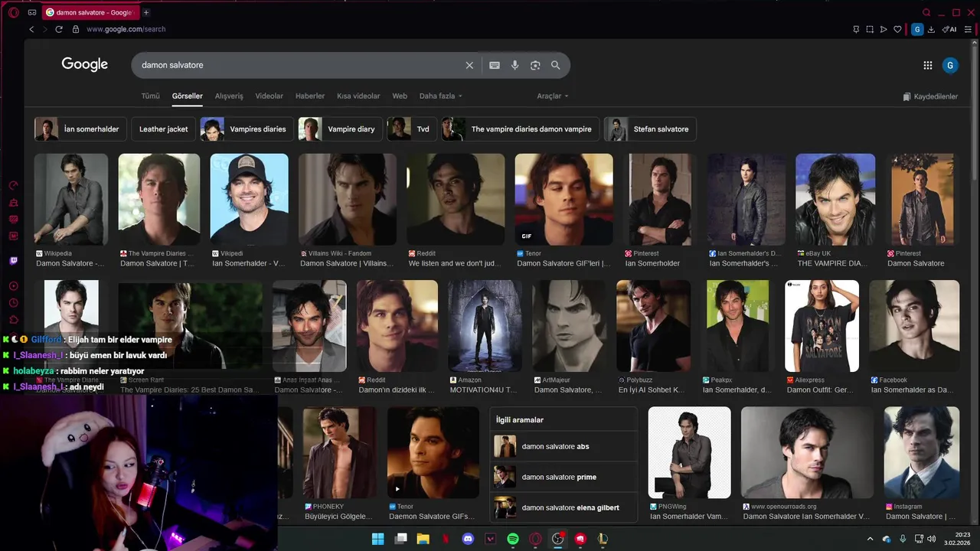Open Twitch in the Opera sidebar

14,261
